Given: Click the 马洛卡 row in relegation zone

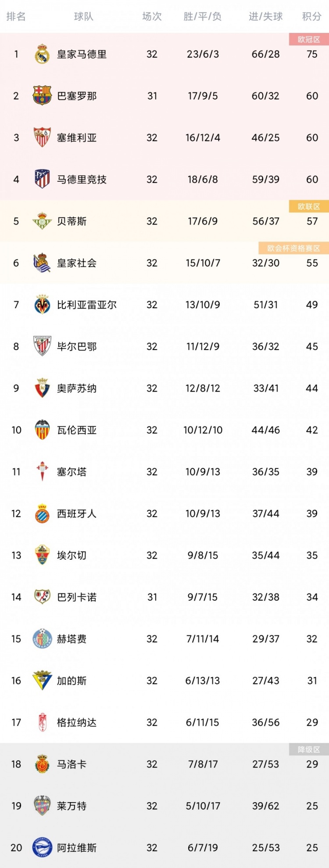Looking at the screenshot, I should [164, 764].
